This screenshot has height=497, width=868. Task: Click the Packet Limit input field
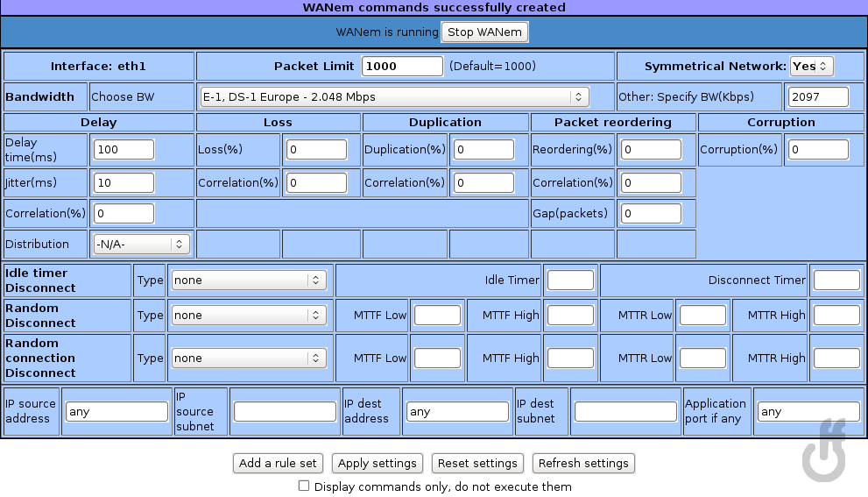click(x=402, y=67)
